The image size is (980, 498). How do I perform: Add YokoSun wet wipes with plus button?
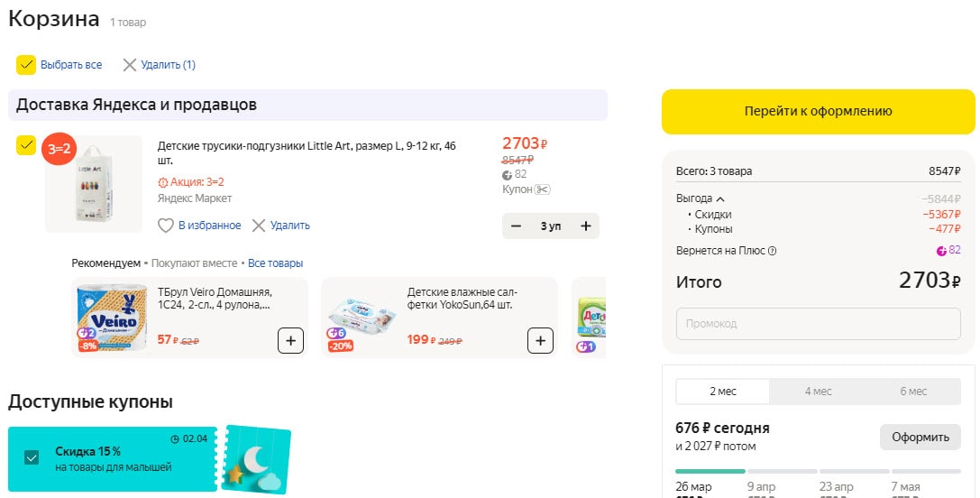(x=539, y=341)
